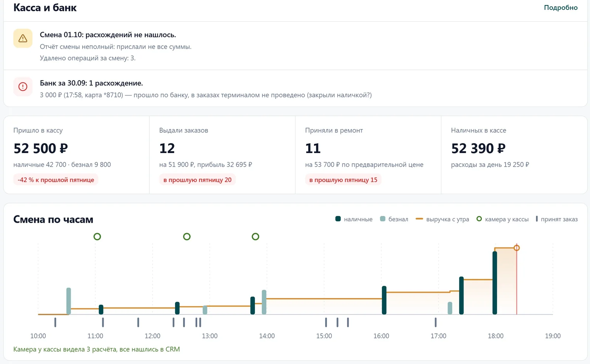Screen dimensions: 590x364
Task: Click the tall cash bar at 18:00
Action: point(495,283)
